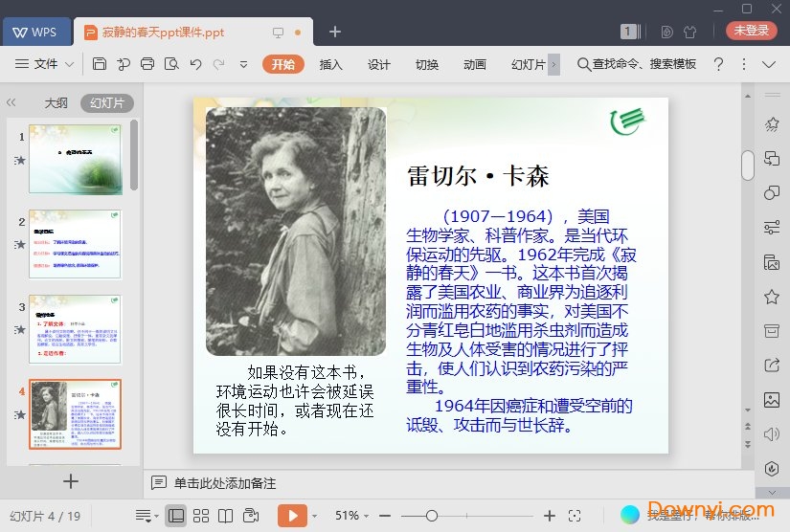The width and height of the screenshot is (790, 532).
Task: Open the 插入 ribbon tab
Action: 330,64
